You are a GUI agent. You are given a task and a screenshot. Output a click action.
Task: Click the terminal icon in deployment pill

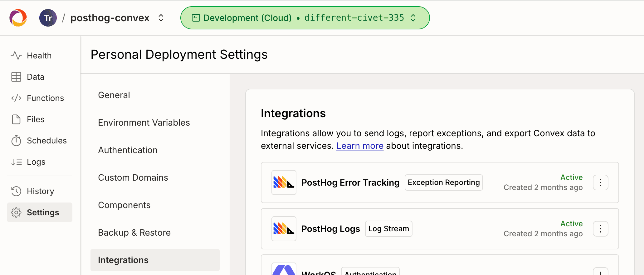pos(196,18)
